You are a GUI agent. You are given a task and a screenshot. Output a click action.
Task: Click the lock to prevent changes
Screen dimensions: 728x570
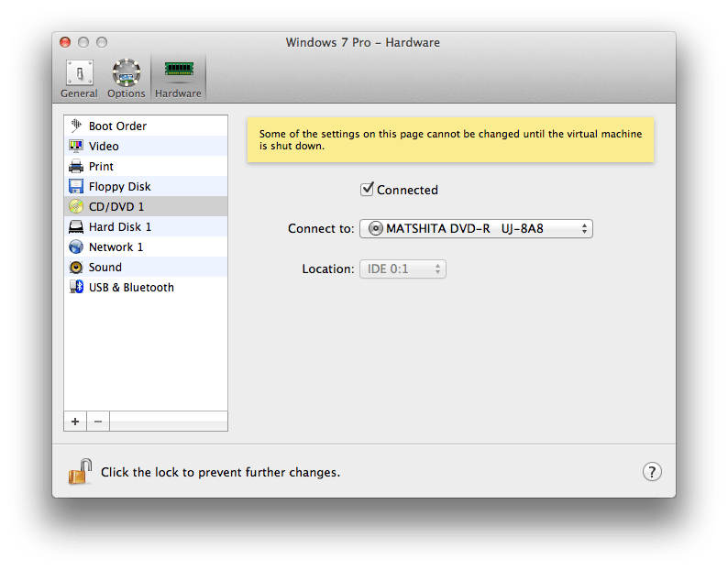pos(80,472)
